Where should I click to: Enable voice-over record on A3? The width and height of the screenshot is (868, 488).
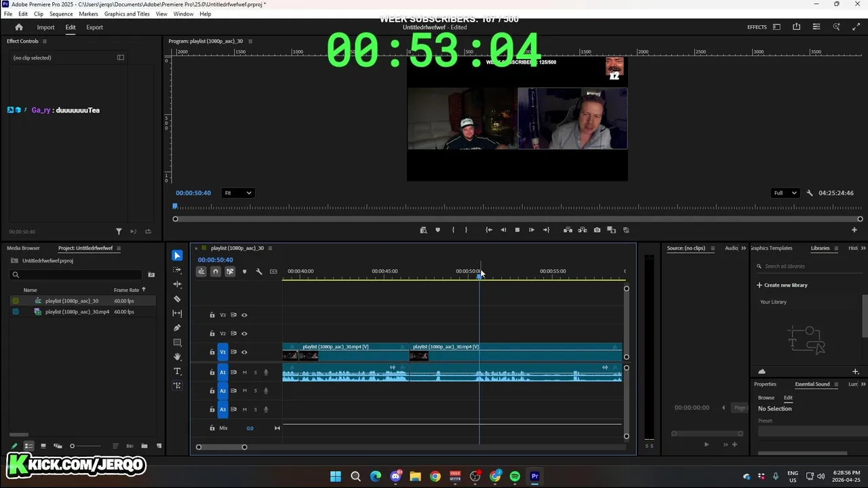pos(266,409)
